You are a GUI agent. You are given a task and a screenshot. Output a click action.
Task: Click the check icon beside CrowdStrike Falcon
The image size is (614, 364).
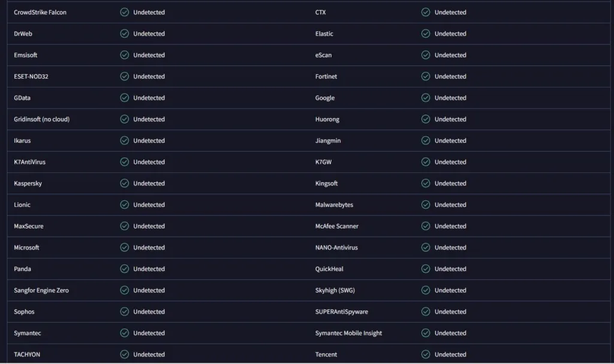(x=125, y=12)
